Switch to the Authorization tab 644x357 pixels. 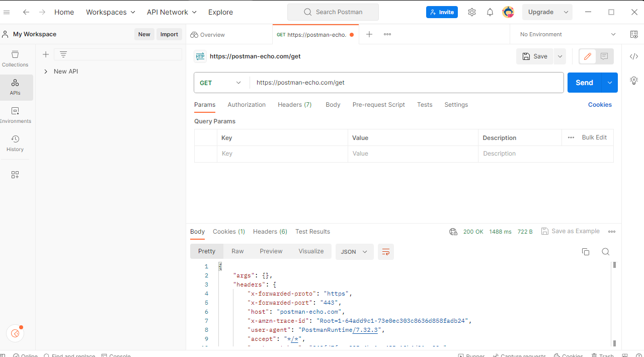[247, 105]
